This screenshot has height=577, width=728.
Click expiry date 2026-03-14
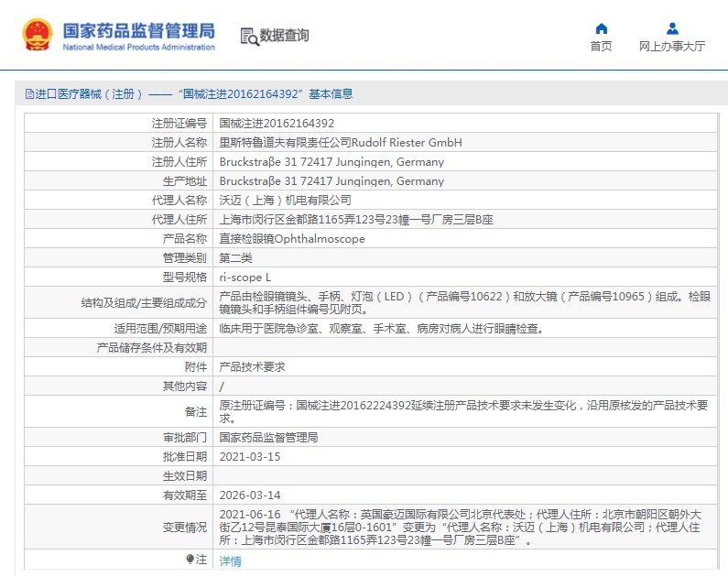(250, 495)
